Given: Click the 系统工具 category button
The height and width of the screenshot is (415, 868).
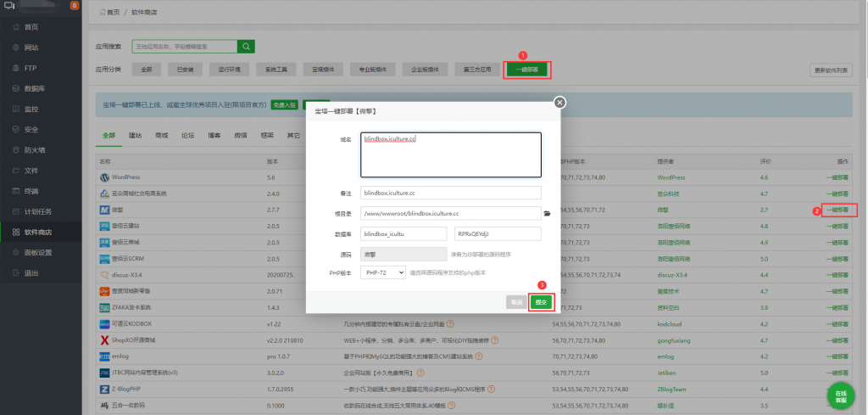Looking at the screenshot, I should click(x=277, y=70).
